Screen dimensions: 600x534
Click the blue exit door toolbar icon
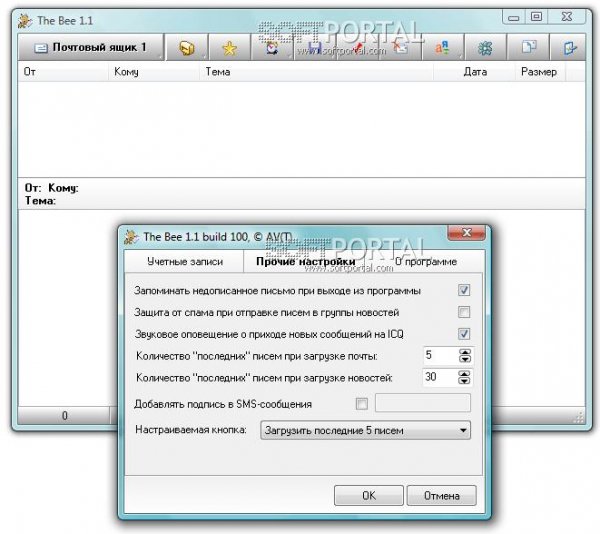[569, 48]
